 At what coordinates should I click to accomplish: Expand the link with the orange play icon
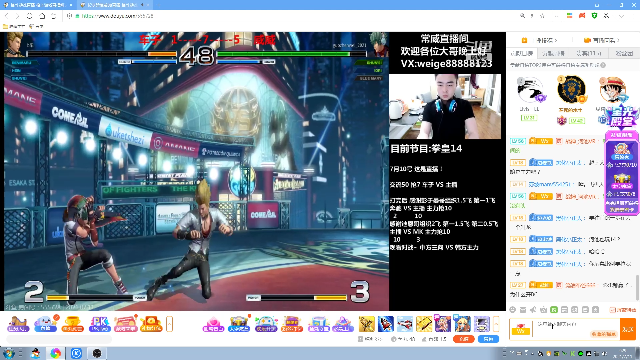point(539,40)
